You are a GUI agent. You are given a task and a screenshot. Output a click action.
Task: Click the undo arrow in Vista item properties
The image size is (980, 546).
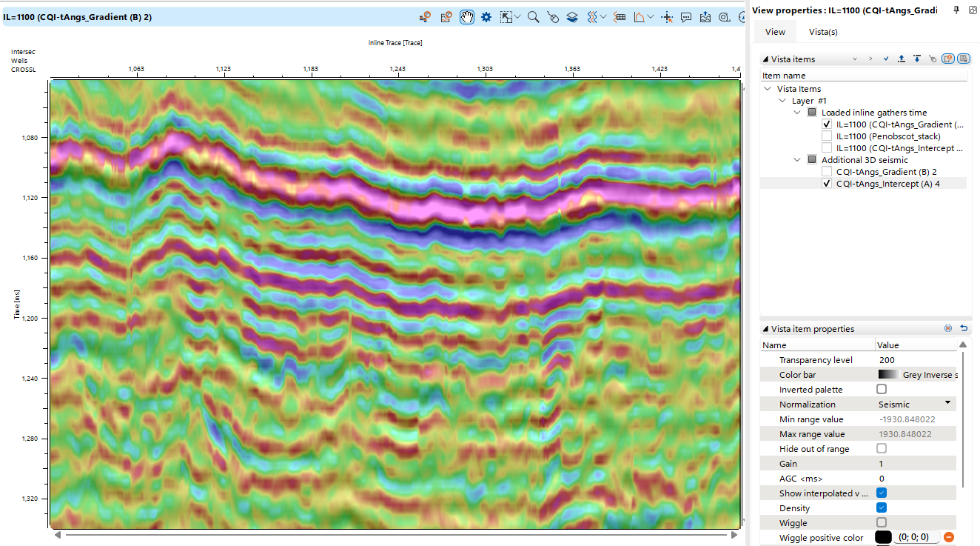click(964, 328)
